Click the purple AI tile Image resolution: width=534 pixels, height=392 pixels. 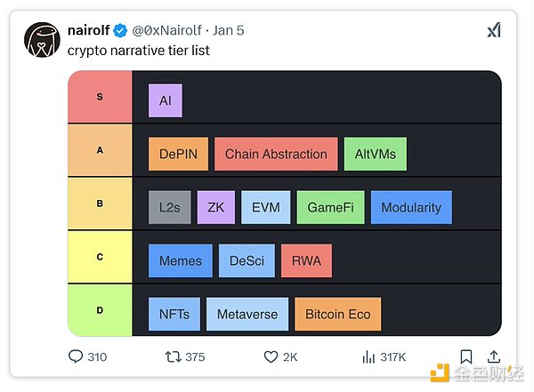(166, 100)
